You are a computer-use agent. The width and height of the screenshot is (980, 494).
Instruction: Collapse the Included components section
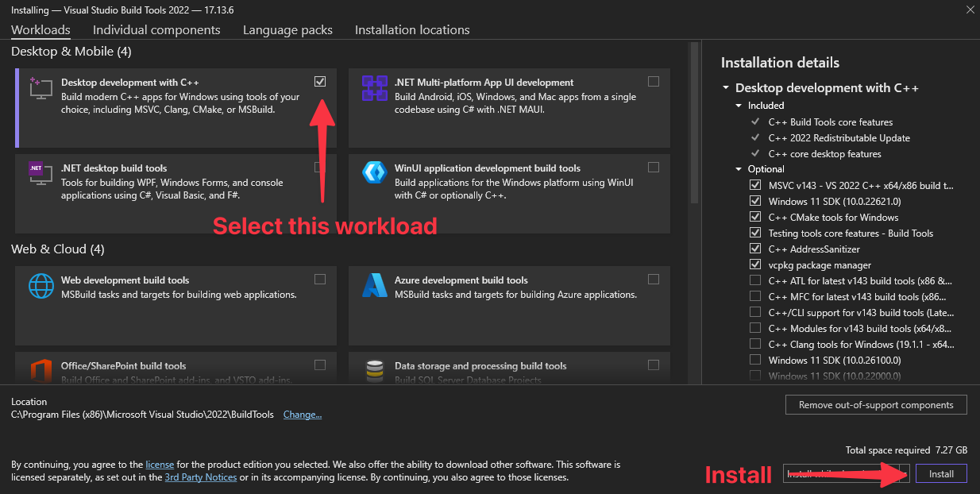click(738, 105)
